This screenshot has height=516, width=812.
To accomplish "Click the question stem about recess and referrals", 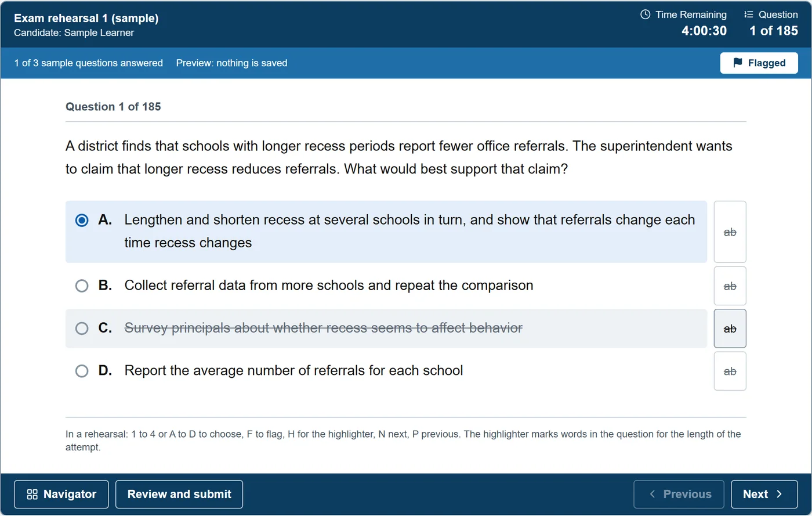I will (x=399, y=157).
